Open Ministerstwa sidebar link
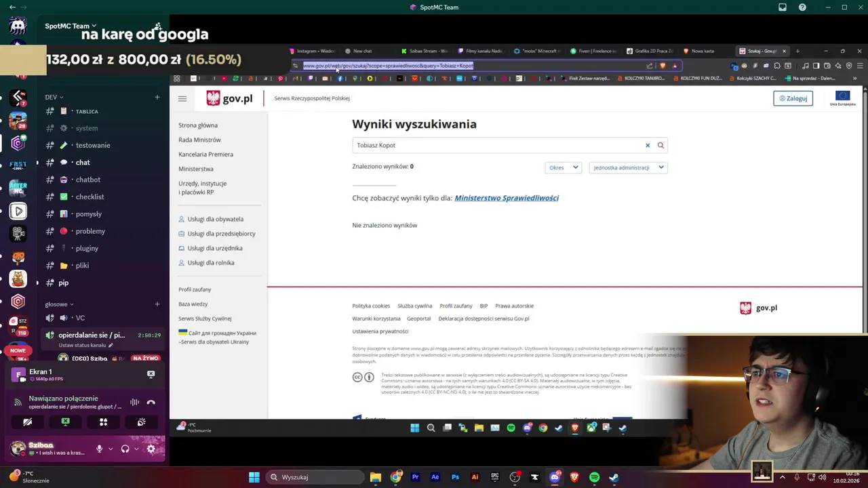 (x=196, y=169)
